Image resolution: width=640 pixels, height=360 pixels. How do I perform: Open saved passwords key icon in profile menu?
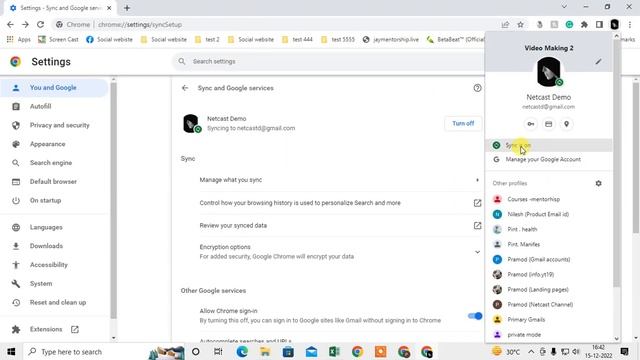point(531,124)
